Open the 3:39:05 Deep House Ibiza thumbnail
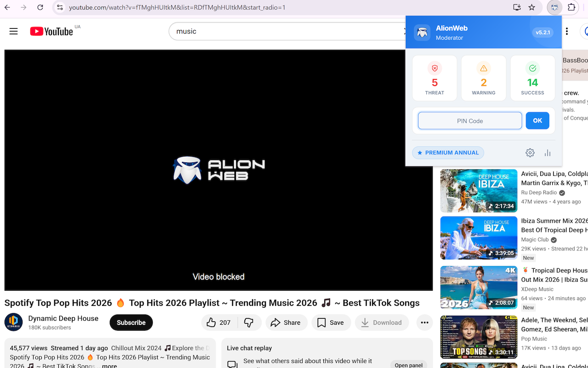 click(479, 238)
